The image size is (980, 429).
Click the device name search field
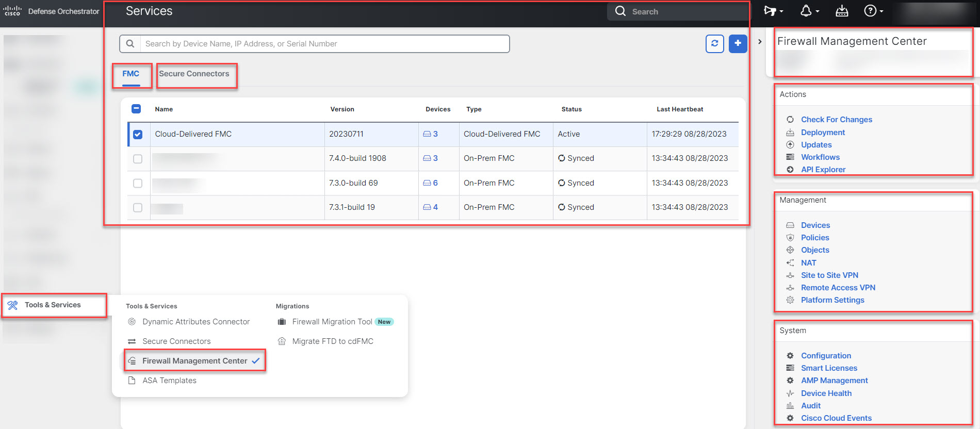point(325,44)
